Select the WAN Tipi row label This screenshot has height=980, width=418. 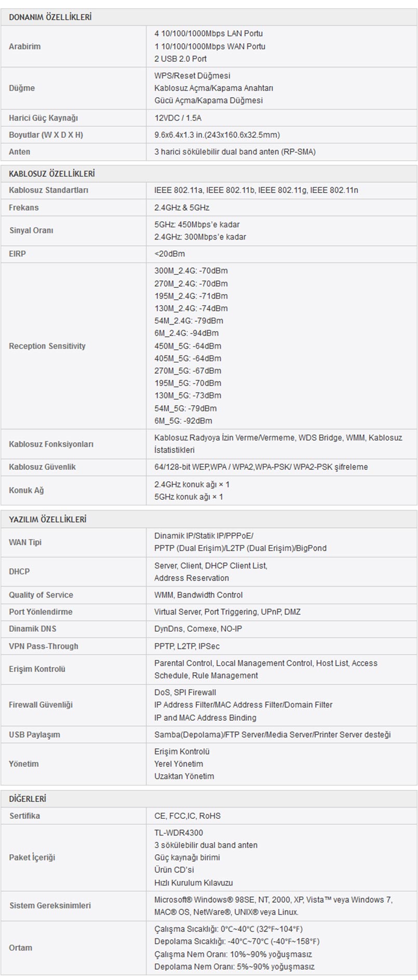pos(25,542)
